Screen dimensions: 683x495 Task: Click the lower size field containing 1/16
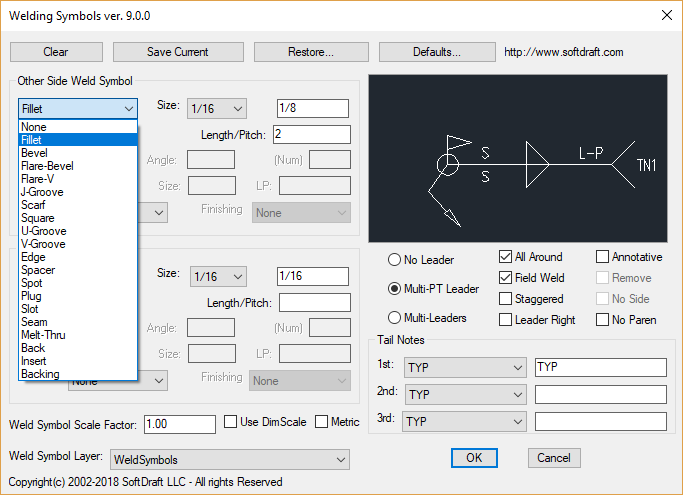pos(313,276)
